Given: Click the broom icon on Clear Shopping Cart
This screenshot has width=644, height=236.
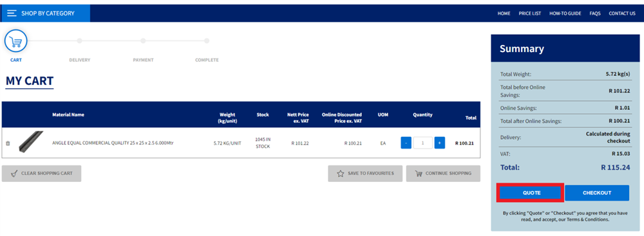Looking at the screenshot, I should point(14,174).
